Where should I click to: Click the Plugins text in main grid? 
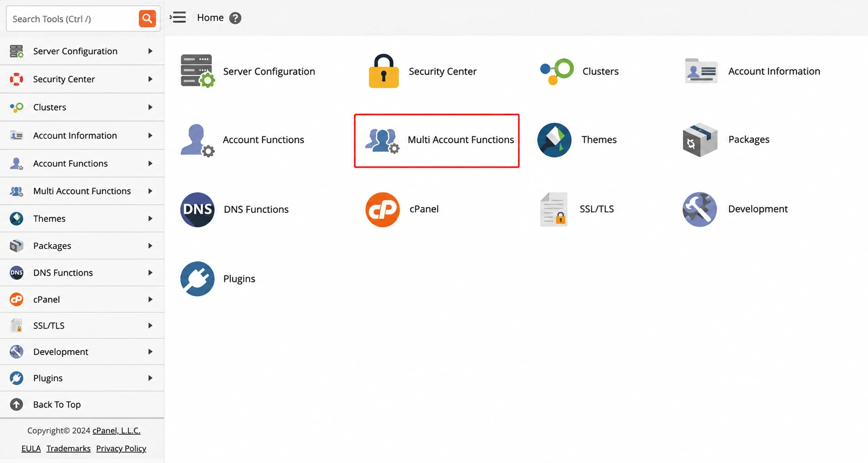coord(239,279)
